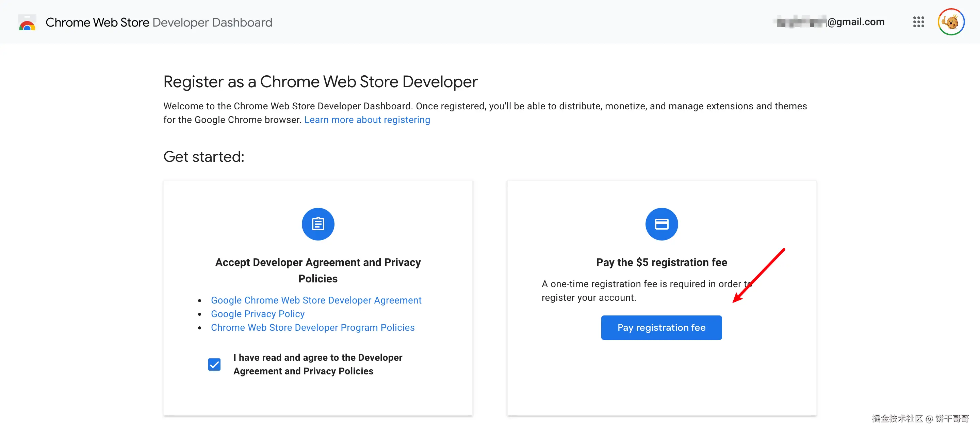Open Learn more about registering link
Viewport: 980px width, 434px height.
click(x=367, y=120)
